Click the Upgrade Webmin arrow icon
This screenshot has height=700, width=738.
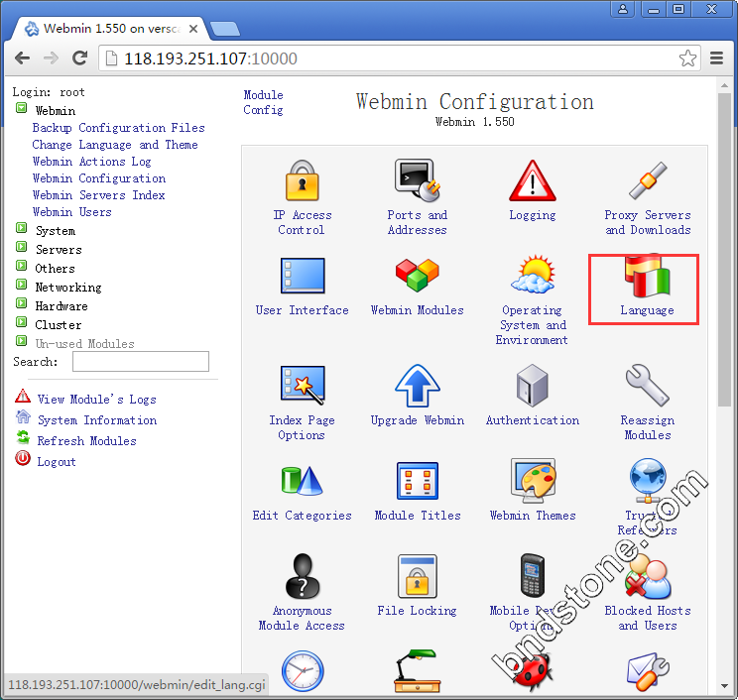point(417,386)
